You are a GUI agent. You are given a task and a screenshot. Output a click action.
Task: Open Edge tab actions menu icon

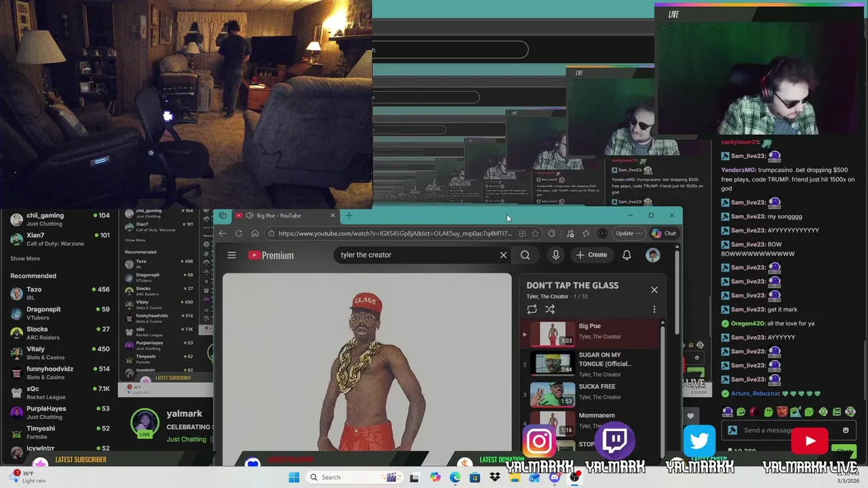click(x=222, y=216)
